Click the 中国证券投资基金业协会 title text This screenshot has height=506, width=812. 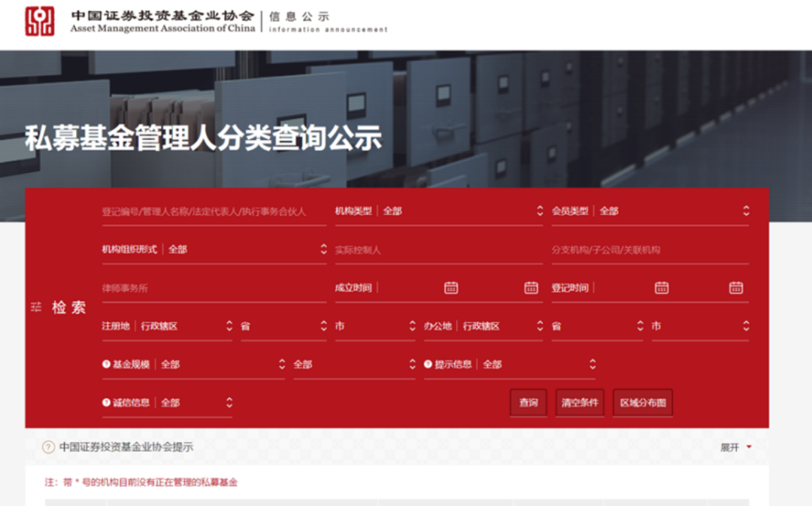pyautogui.click(x=162, y=16)
